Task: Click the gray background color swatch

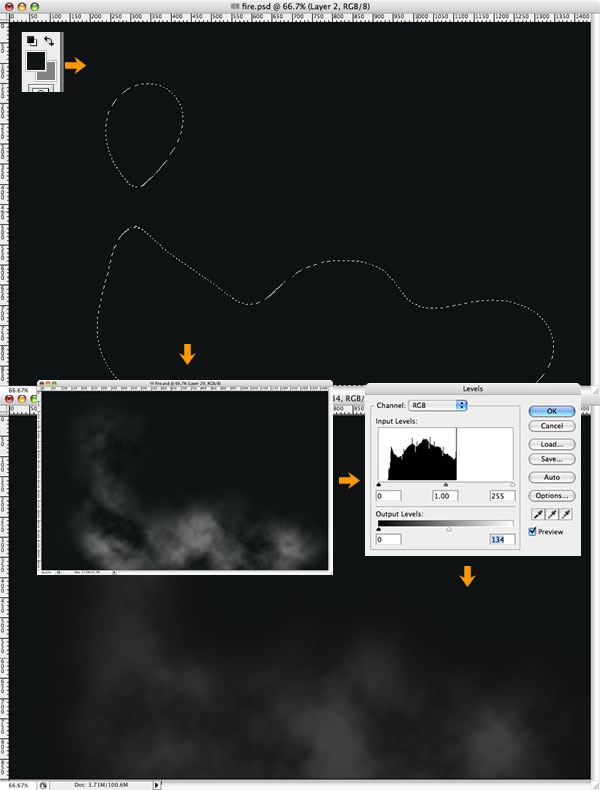Action: click(x=49, y=74)
